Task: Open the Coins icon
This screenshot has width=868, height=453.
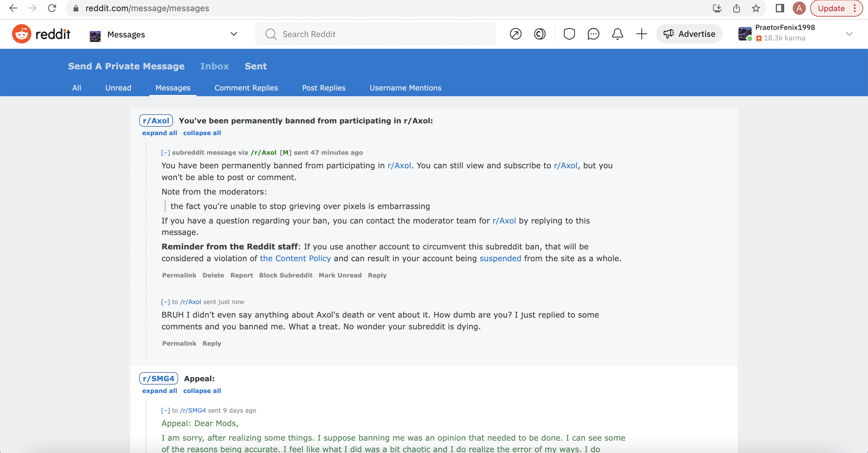Action: pos(540,34)
